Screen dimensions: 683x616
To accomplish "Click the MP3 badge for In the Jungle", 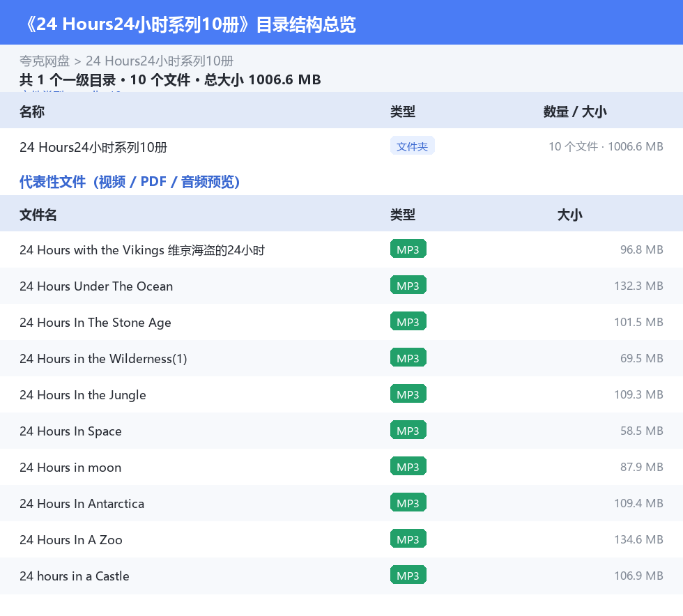I will (x=408, y=394).
